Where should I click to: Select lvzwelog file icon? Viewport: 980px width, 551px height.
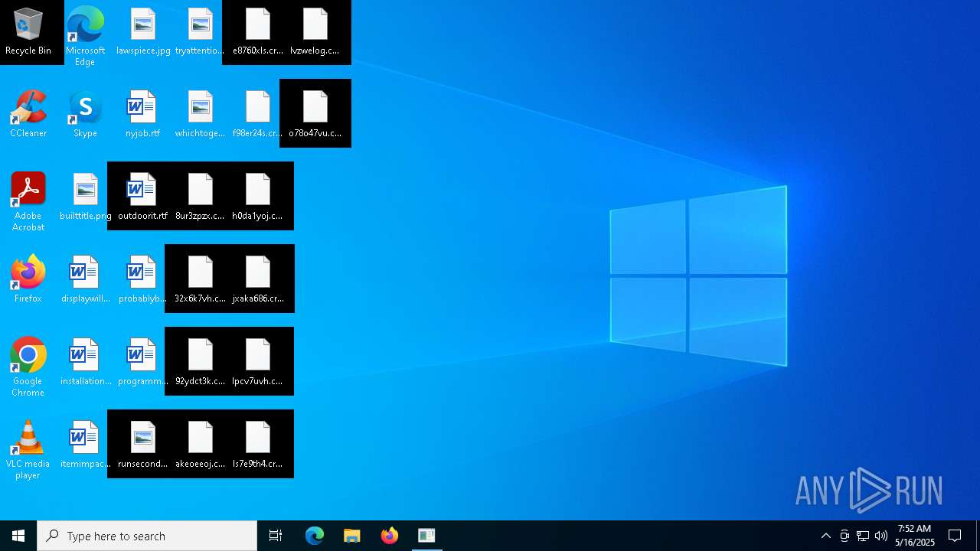(x=315, y=32)
